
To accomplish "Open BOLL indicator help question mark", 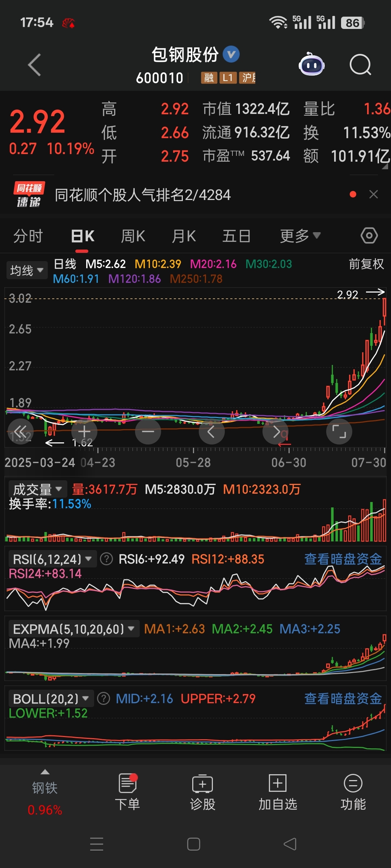I will [x=104, y=698].
